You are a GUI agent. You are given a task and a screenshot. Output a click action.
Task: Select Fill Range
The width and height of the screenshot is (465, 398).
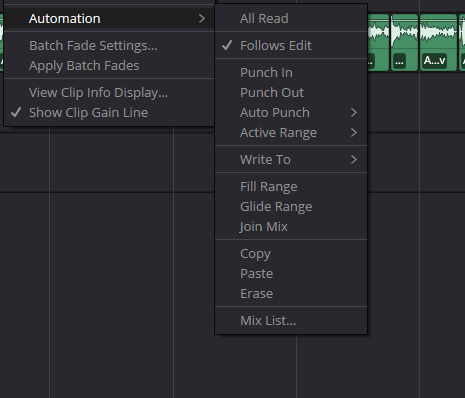pyautogui.click(x=291, y=187)
